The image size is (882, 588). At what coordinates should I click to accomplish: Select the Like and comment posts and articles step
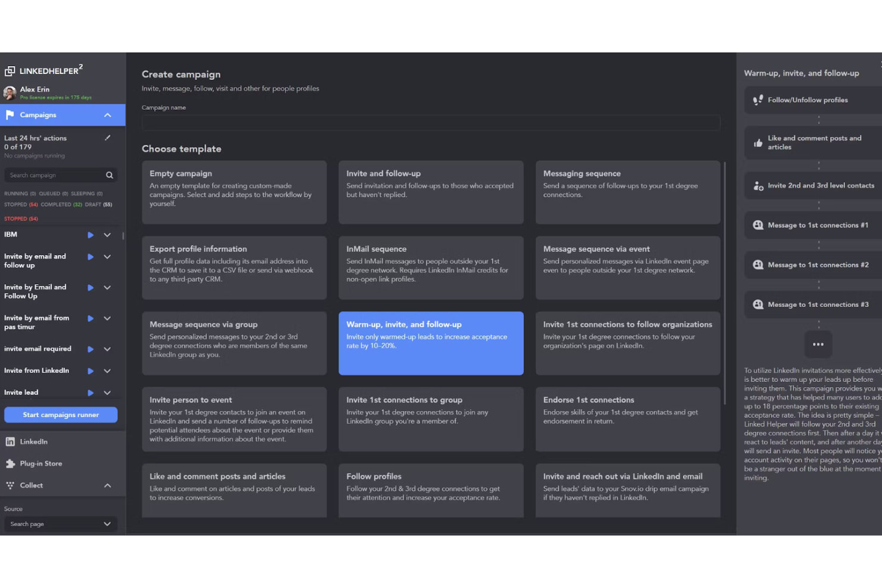pyautogui.click(x=813, y=143)
